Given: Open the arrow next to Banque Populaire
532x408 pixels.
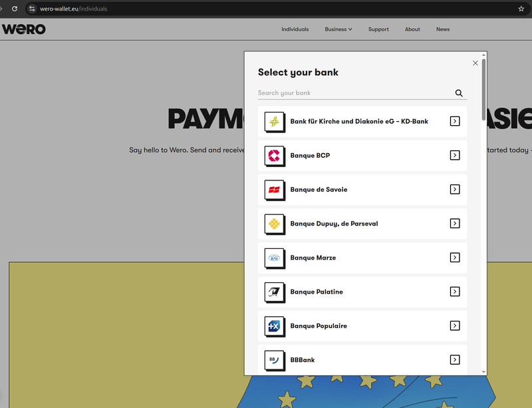Looking at the screenshot, I should 455,325.
